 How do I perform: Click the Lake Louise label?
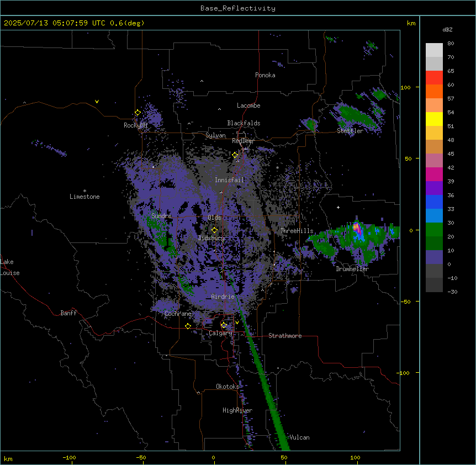[x=10, y=267]
